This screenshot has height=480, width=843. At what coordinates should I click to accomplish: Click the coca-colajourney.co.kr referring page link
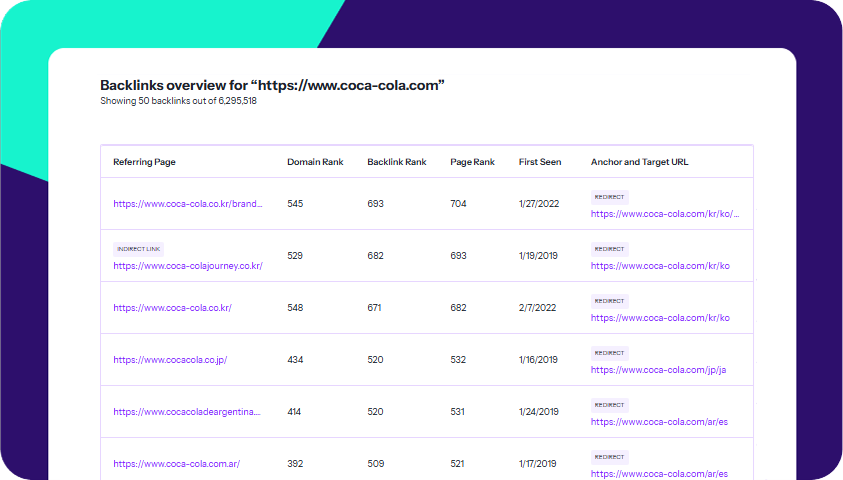pyautogui.click(x=187, y=266)
